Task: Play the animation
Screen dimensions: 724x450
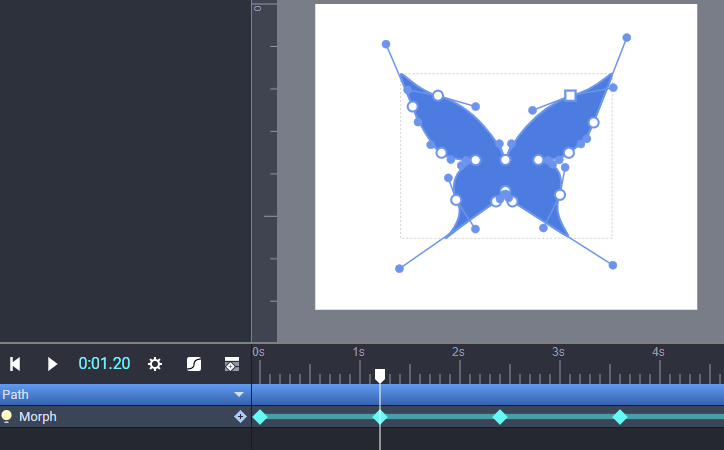Action: 52,364
